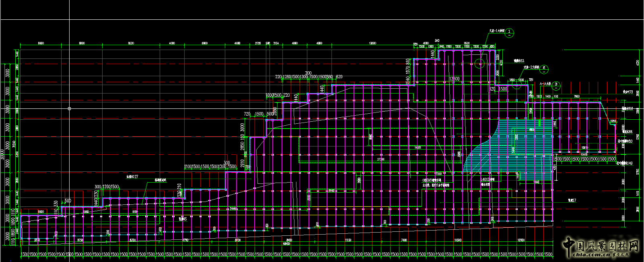Pick the 27200 dimension text
Image resolution: width=644 pixels, height=262 pixels.
point(380,160)
